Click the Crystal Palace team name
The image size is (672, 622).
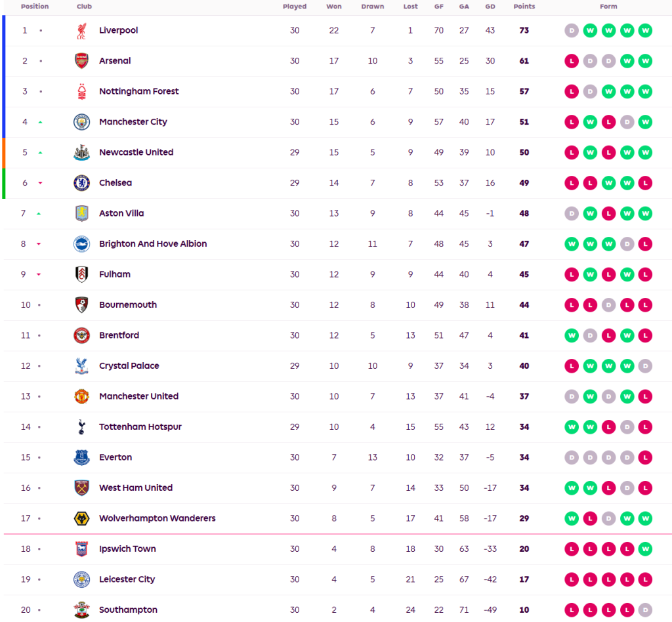pyautogui.click(x=129, y=366)
